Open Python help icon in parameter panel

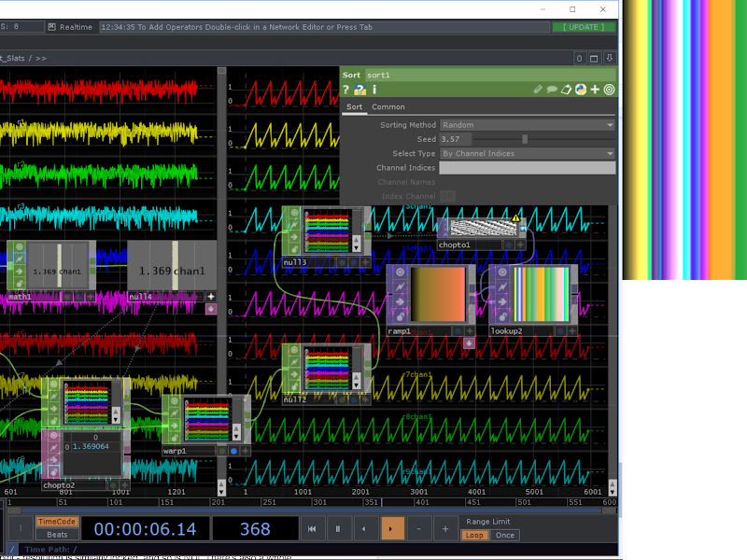point(359,90)
